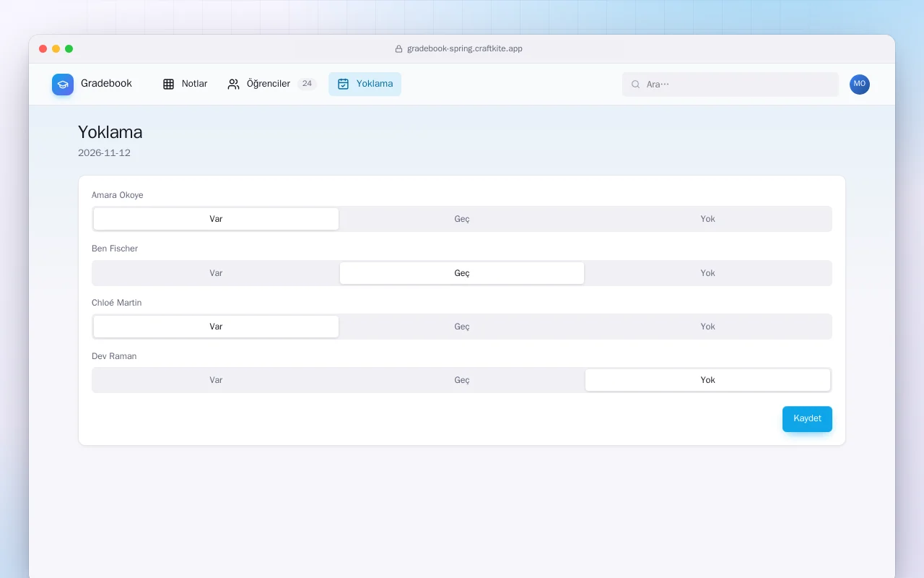Open the MO user avatar
The width and height of the screenshot is (924, 578).
860,85
